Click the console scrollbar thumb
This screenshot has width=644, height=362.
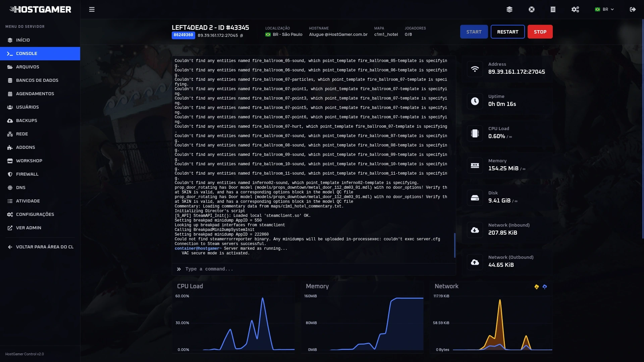(454, 245)
